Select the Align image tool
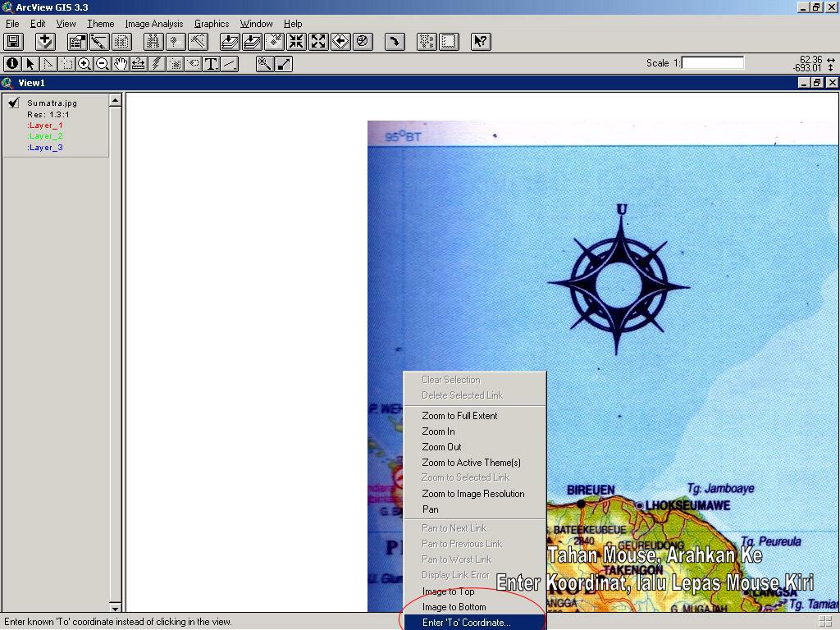This screenshot has width=840, height=630. 283,64
